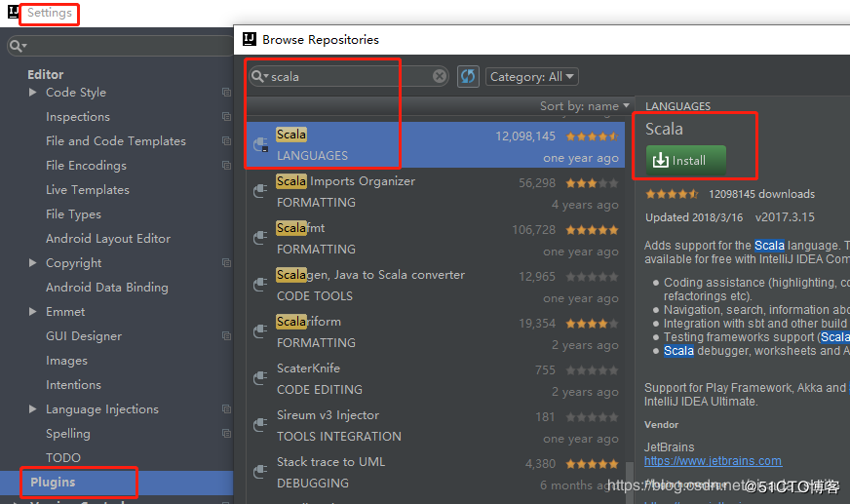Viewport: 850px width, 504px height.
Task: Select Android Layout Editor setting
Action: (x=108, y=239)
